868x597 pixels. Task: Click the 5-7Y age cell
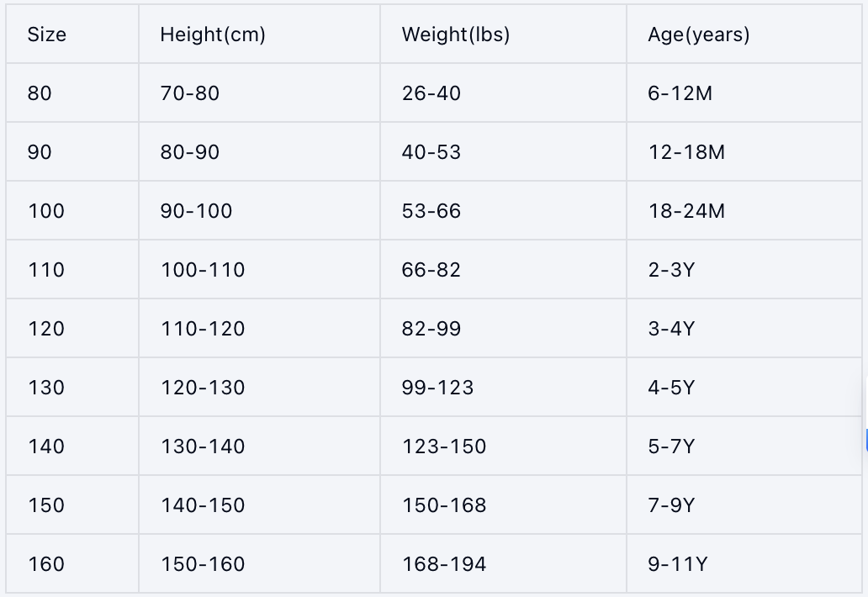tap(671, 446)
